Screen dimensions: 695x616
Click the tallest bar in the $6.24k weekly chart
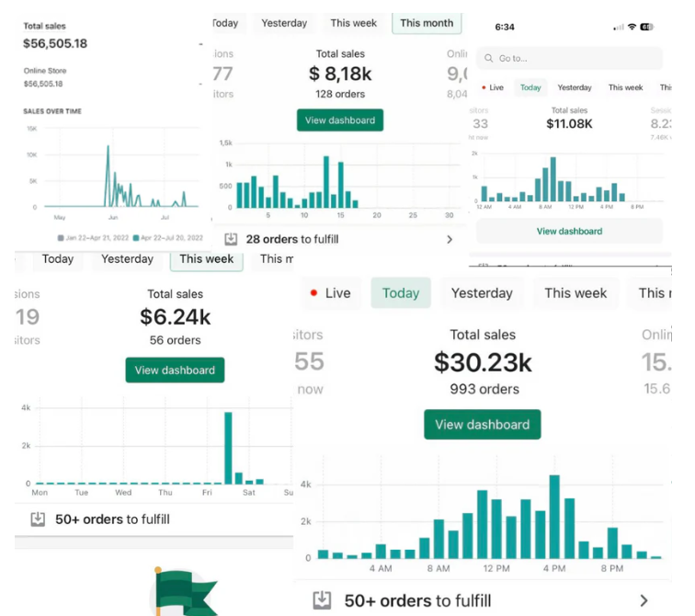coord(228,448)
